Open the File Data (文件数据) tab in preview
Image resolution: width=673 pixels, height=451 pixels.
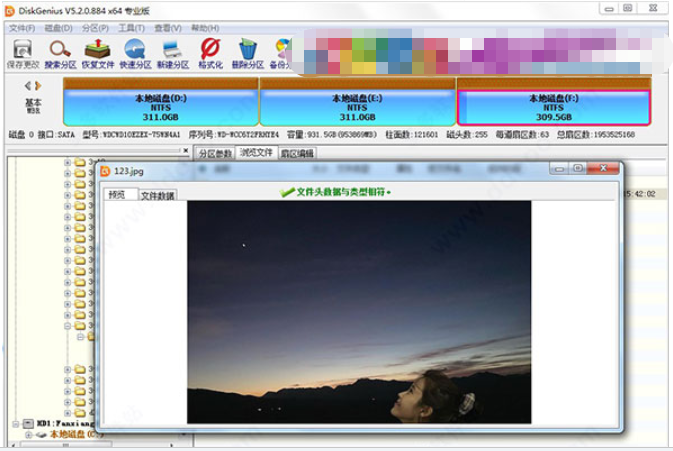158,196
